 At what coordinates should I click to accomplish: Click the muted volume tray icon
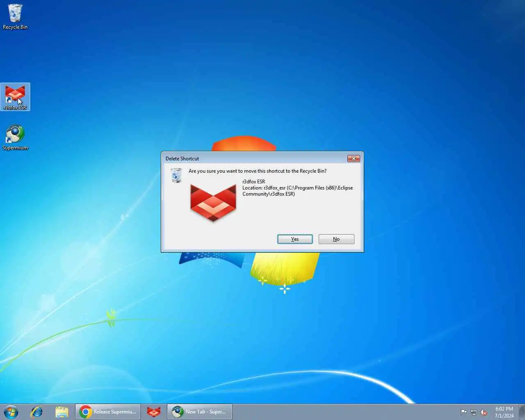pyautogui.click(x=484, y=412)
